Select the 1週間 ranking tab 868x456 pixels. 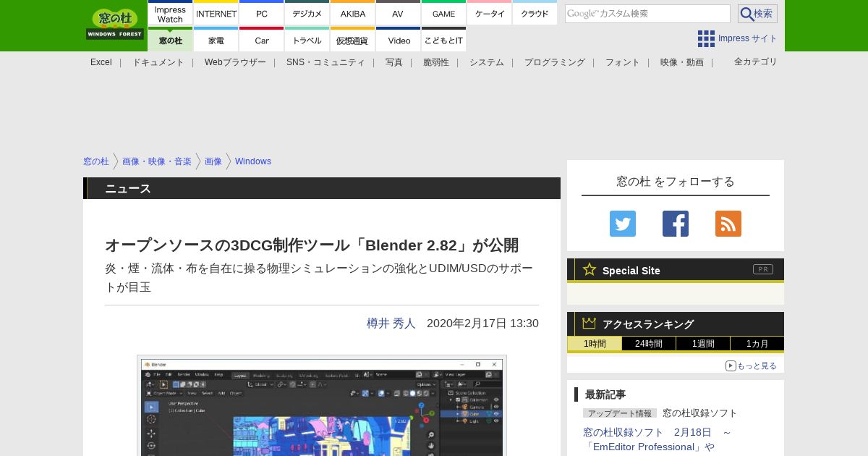pos(703,344)
